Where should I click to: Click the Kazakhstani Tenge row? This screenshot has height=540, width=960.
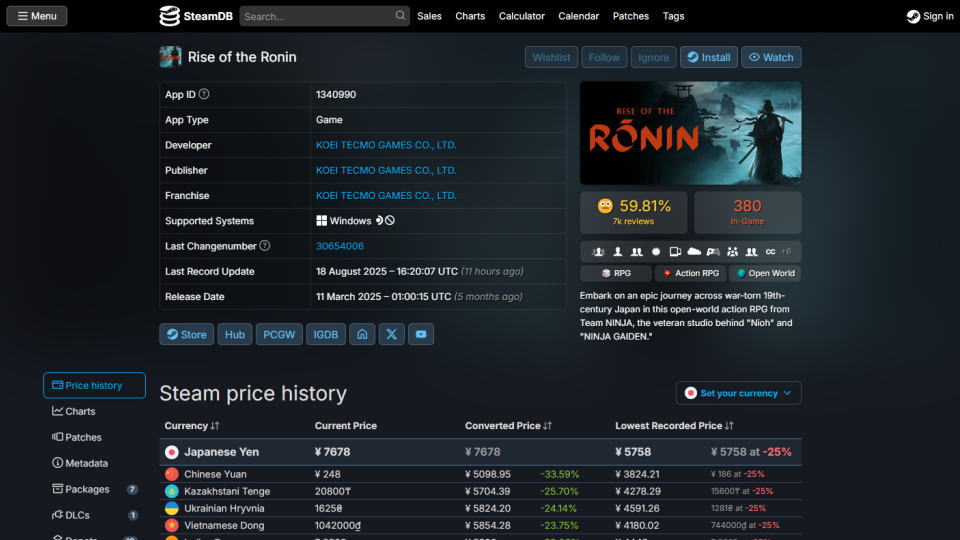pos(481,491)
